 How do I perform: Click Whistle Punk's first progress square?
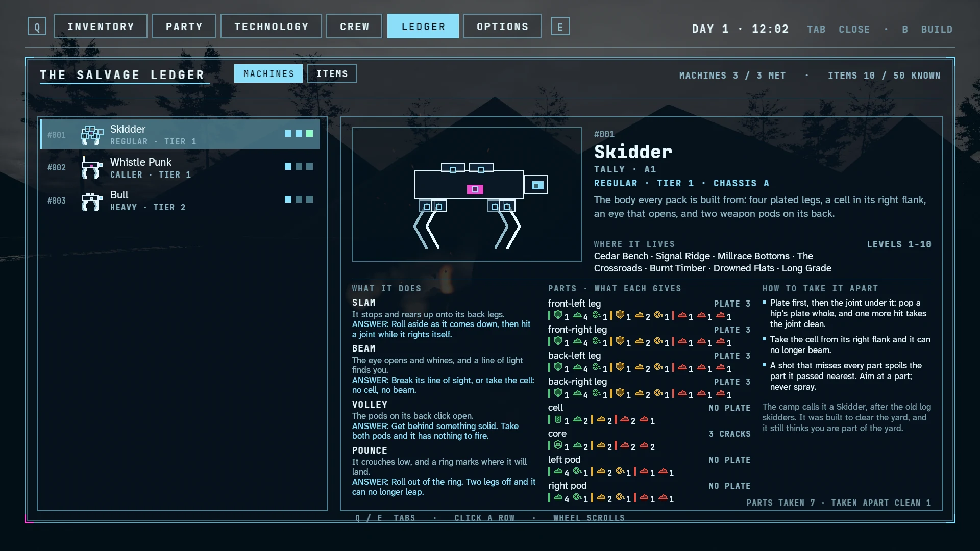(x=288, y=166)
